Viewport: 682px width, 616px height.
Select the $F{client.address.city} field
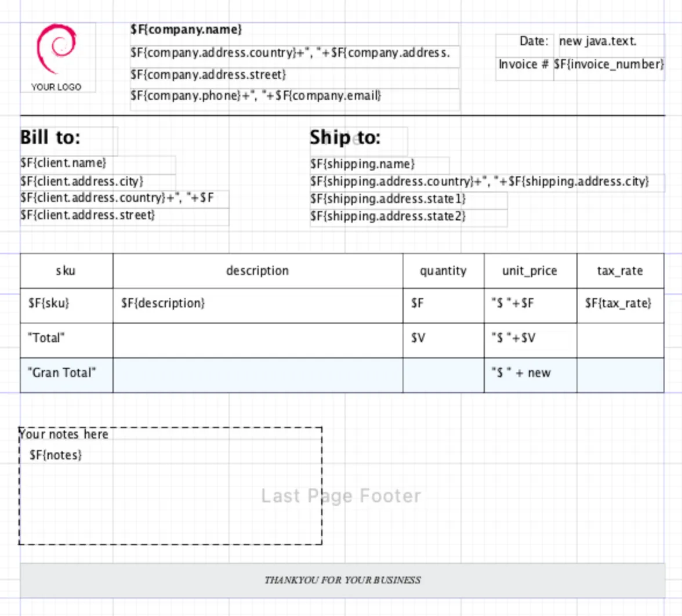coord(82,182)
